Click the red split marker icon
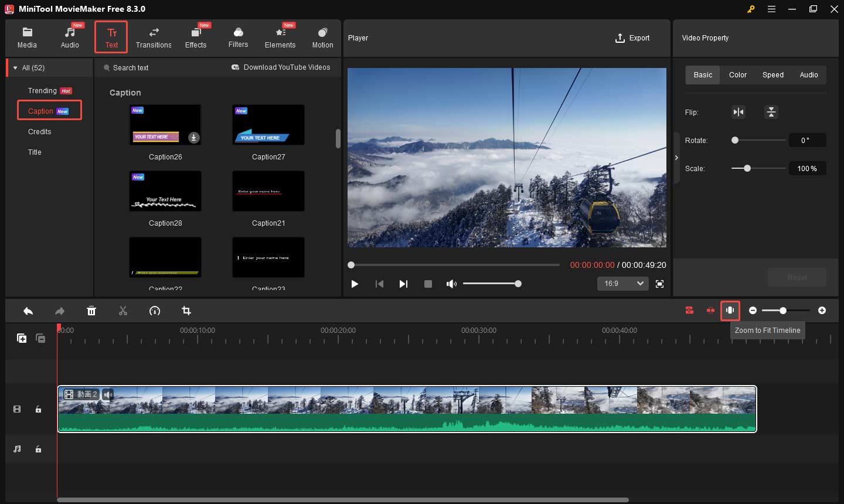This screenshot has height=504, width=844. [x=710, y=310]
